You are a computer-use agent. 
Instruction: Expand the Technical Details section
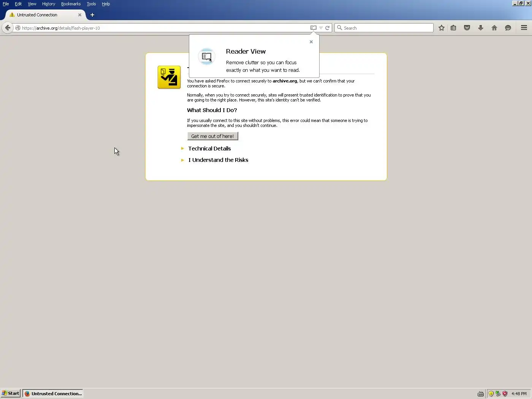209,149
